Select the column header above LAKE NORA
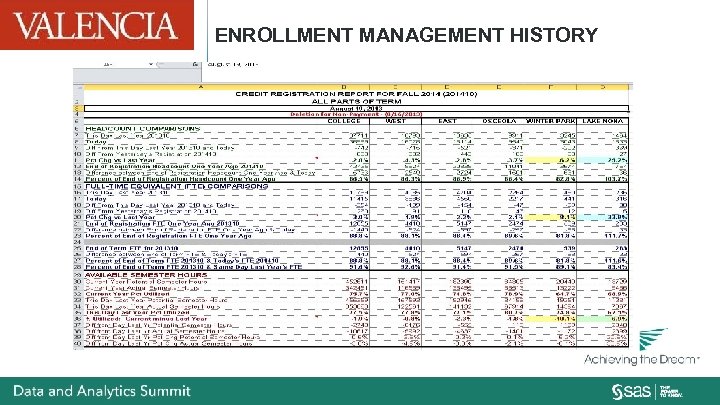Screen dimensions: 720x405 coord(602,87)
